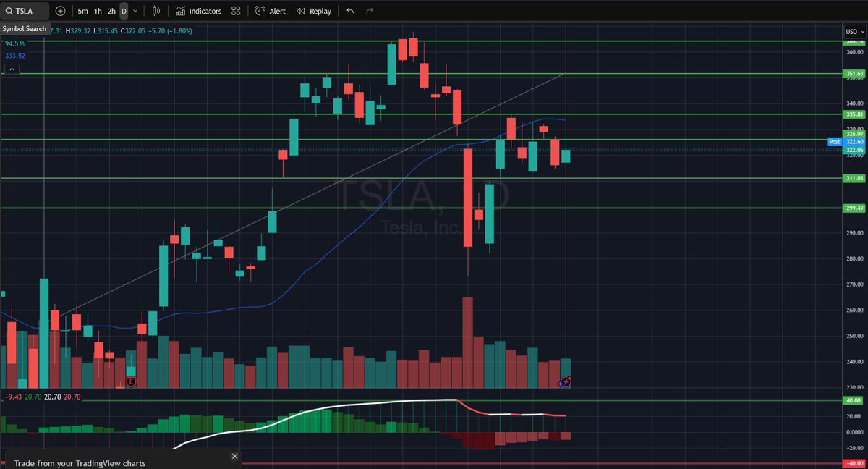Click the earnings E marker on the chart
868x469 pixels.
[131, 381]
